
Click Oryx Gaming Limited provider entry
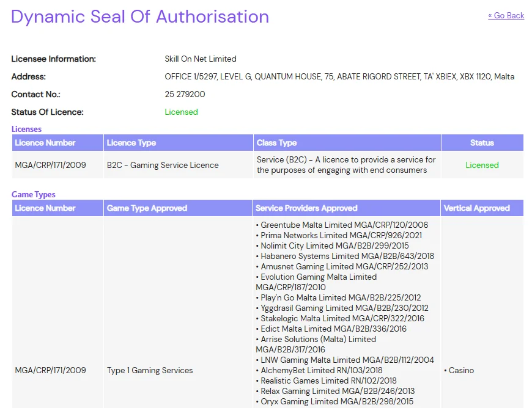coord(334,401)
